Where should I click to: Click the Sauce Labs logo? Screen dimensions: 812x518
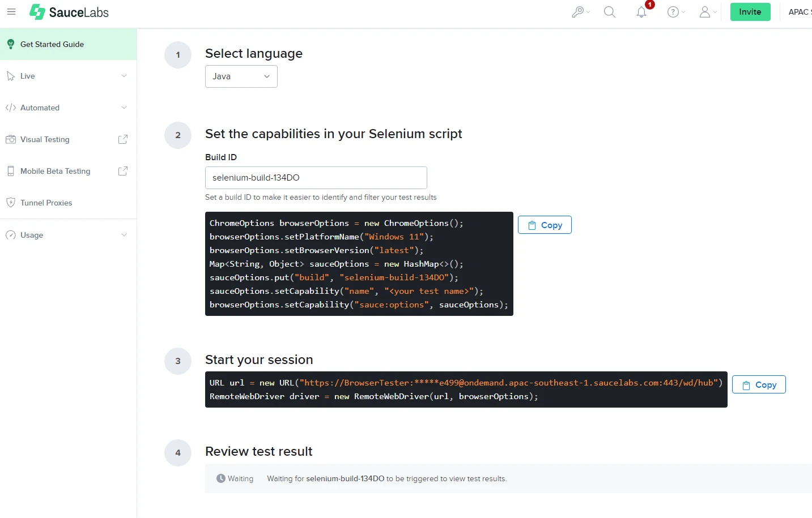(68, 11)
